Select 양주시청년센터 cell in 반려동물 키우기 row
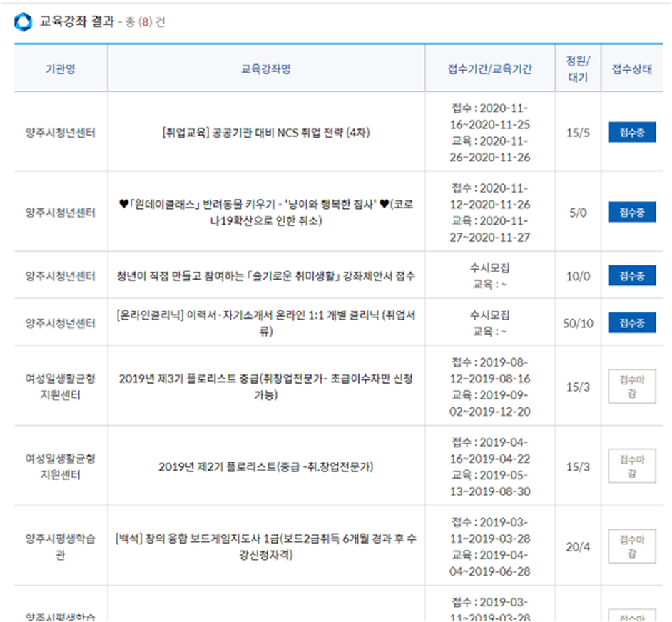Screen dimensions: 672x622 pos(61,212)
